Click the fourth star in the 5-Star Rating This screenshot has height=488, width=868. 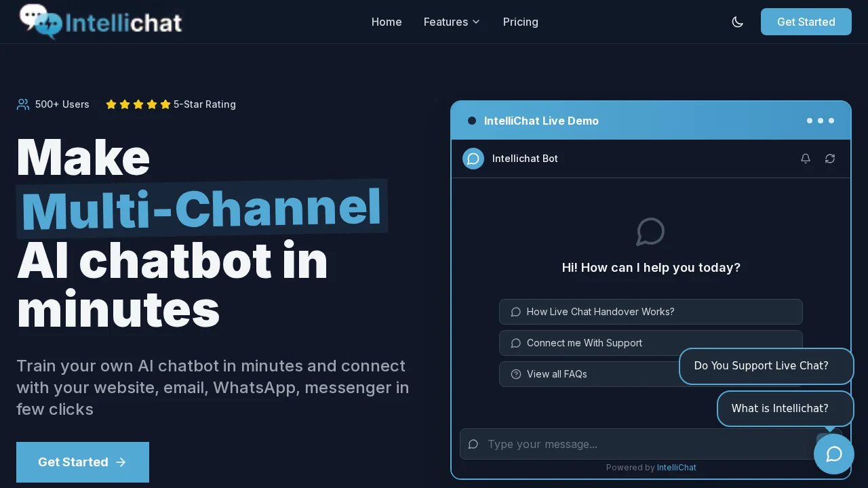152,104
